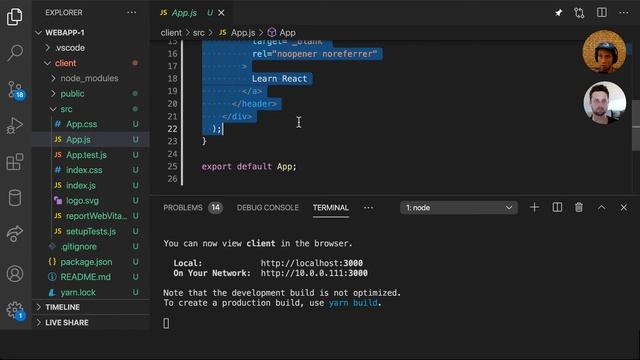Switch to the DEBUG CONSOLE tab
This screenshot has width=640, height=360.
[268, 208]
